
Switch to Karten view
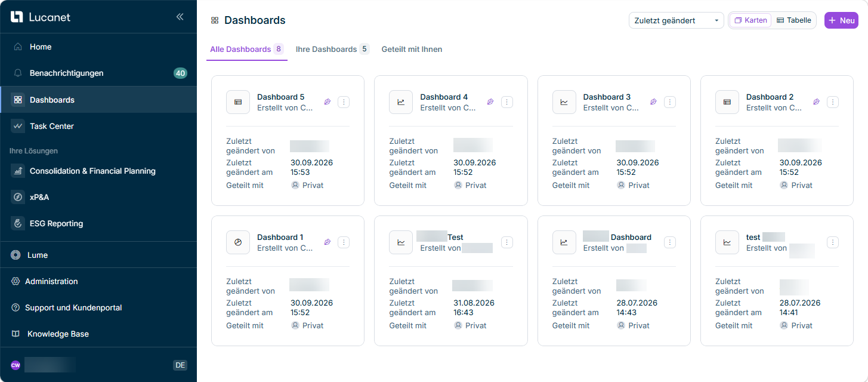(750, 20)
